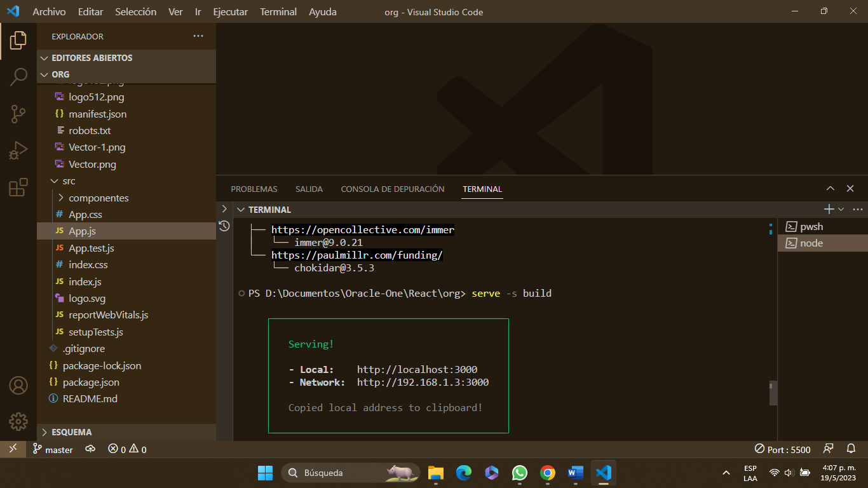The image size is (868, 488).
Task: Open the Search view in activity bar
Action: (x=18, y=77)
